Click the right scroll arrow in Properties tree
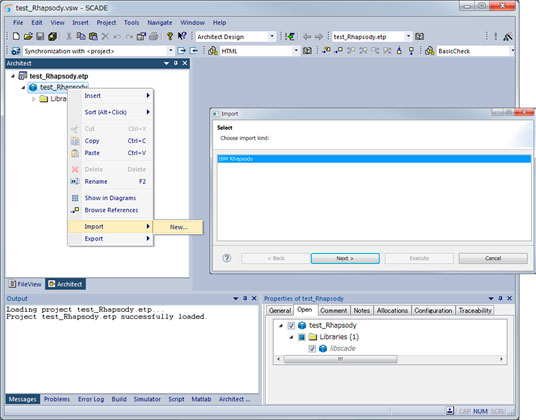Screen dimensions: 536x420 (501, 359)
